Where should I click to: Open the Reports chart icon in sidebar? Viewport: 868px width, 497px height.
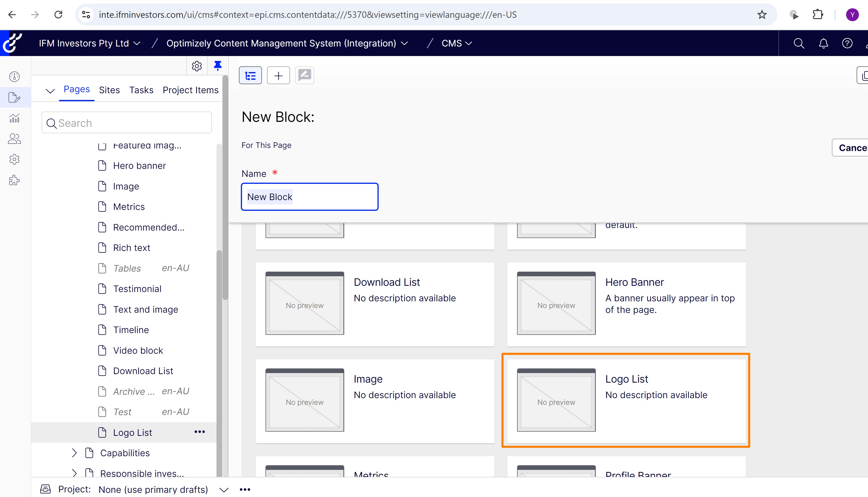point(15,118)
